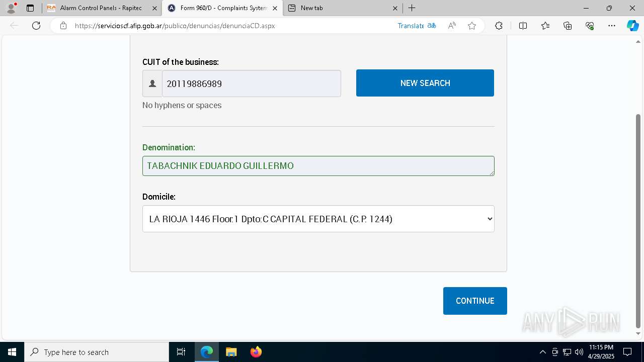Launch Firefox from the taskbar
Viewport: 644px width, 362px height.
(256, 352)
